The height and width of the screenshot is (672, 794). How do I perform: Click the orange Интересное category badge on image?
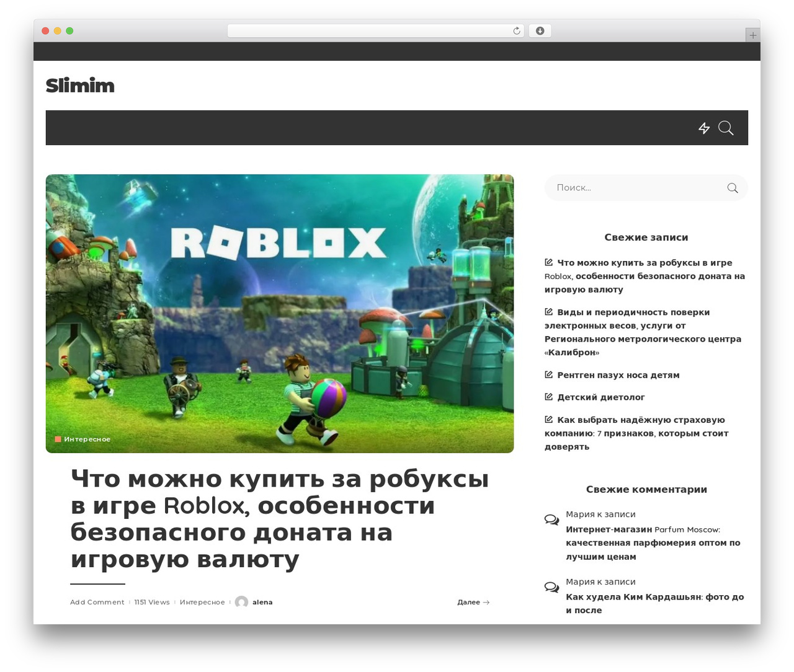pos(83,439)
